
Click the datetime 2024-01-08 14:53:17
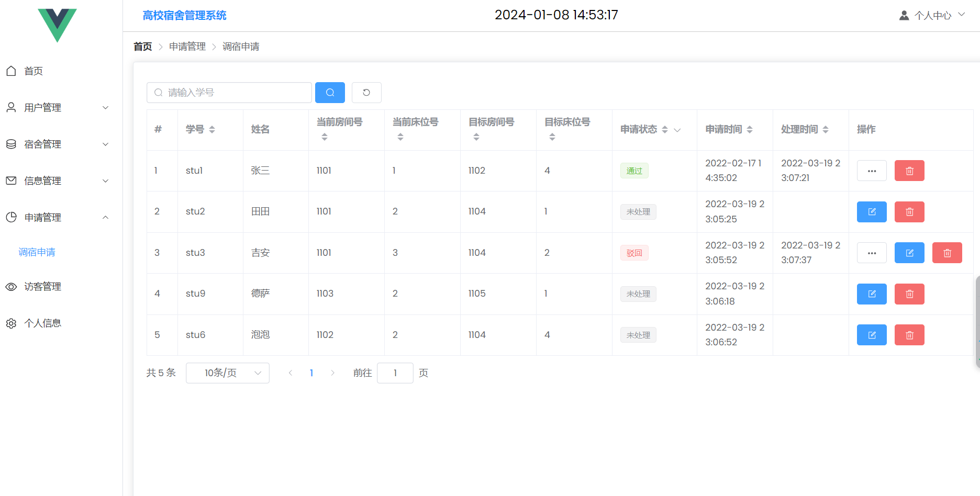click(x=556, y=15)
